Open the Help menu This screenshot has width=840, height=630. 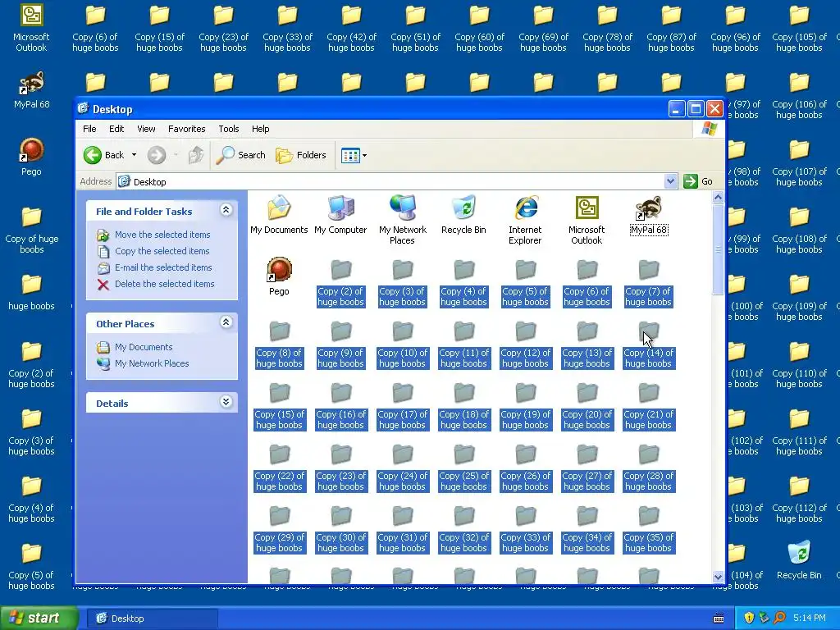[x=260, y=129]
